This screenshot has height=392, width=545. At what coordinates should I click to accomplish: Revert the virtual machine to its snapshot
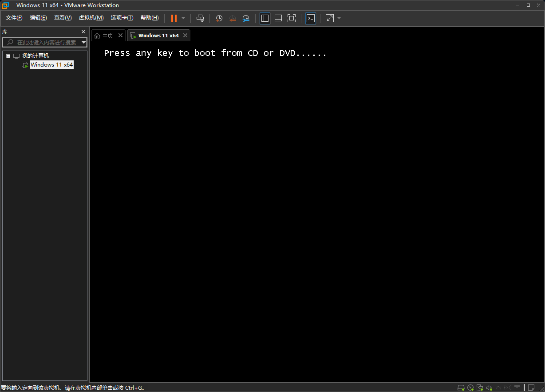pyautogui.click(x=233, y=18)
